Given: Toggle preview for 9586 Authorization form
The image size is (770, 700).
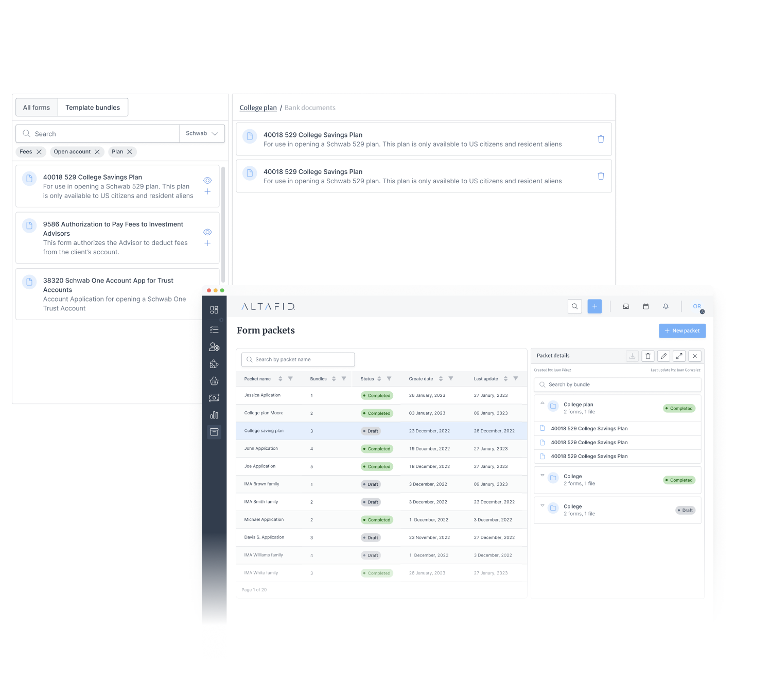Looking at the screenshot, I should pyautogui.click(x=207, y=232).
